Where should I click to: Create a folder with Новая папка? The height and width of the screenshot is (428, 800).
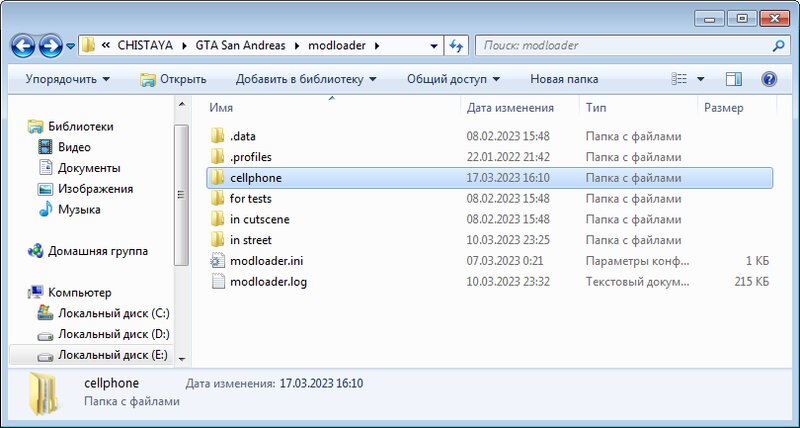pyautogui.click(x=564, y=79)
